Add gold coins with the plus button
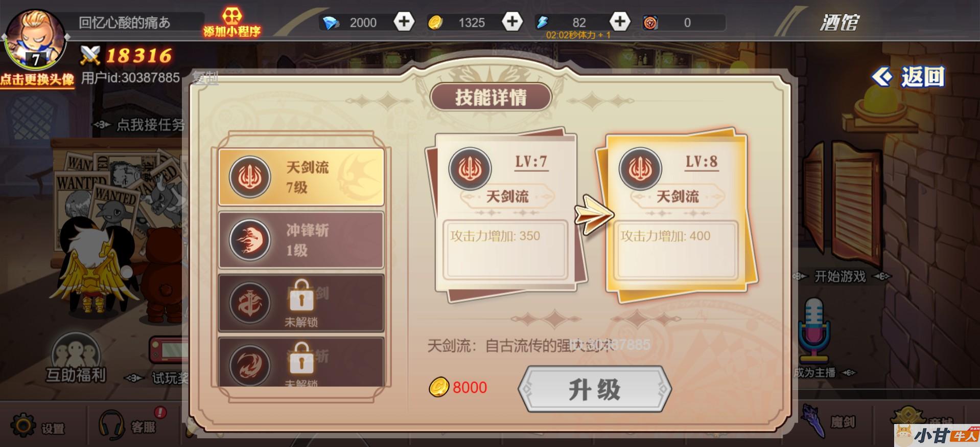Viewport: 980px width, 447px height. 512,21
